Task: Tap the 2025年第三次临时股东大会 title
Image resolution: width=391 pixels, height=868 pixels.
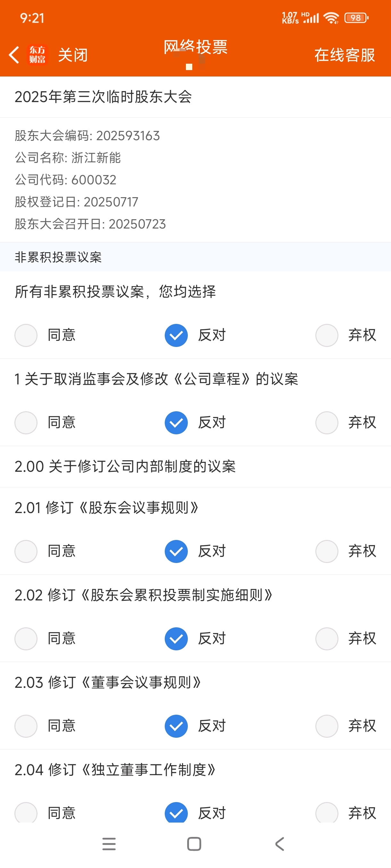Action: point(103,97)
